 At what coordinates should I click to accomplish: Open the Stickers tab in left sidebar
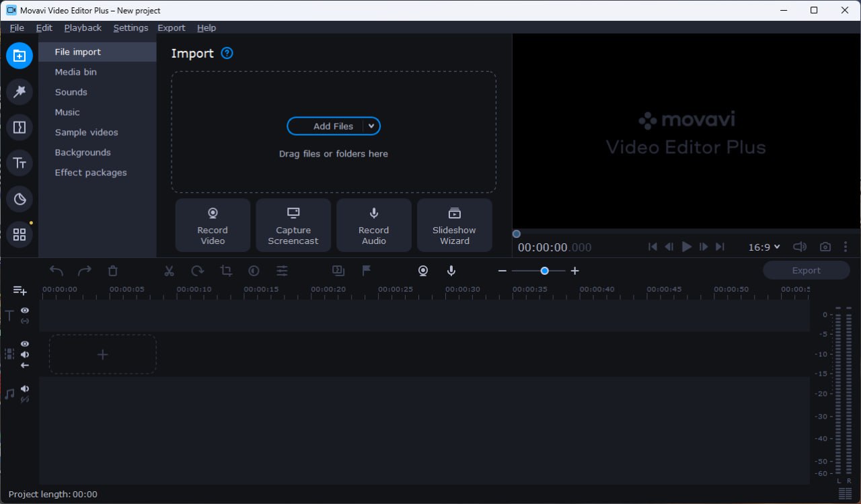pos(20,199)
